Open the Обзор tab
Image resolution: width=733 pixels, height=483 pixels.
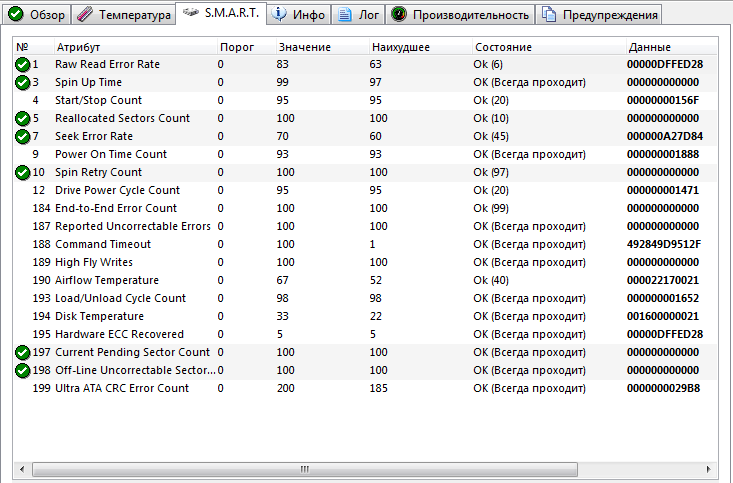click(x=37, y=14)
